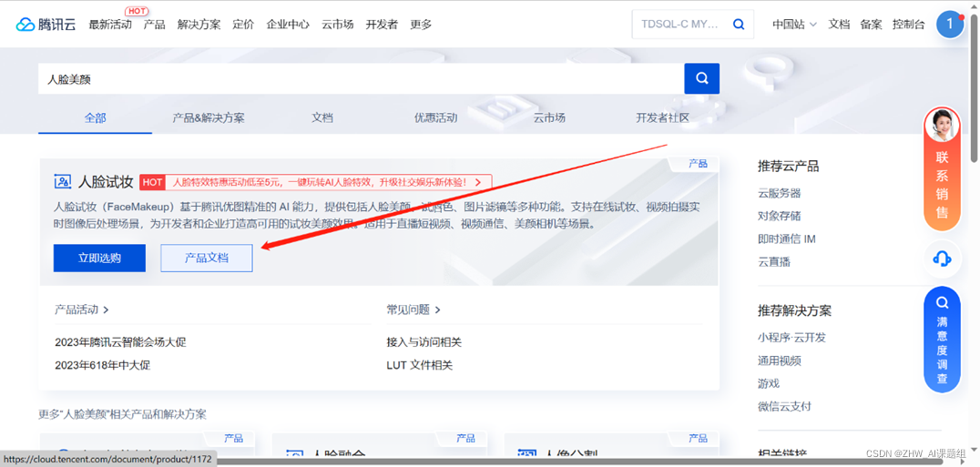The height and width of the screenshot is (467, 980).
Task: Click the 满意度调查 survey button
Action: click(942, 340)
